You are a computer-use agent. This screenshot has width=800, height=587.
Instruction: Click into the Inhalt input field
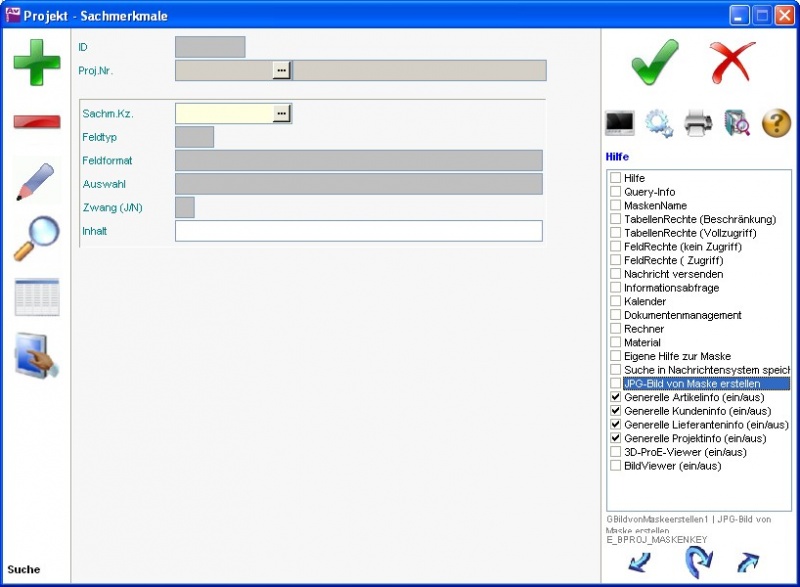[358, 231]
